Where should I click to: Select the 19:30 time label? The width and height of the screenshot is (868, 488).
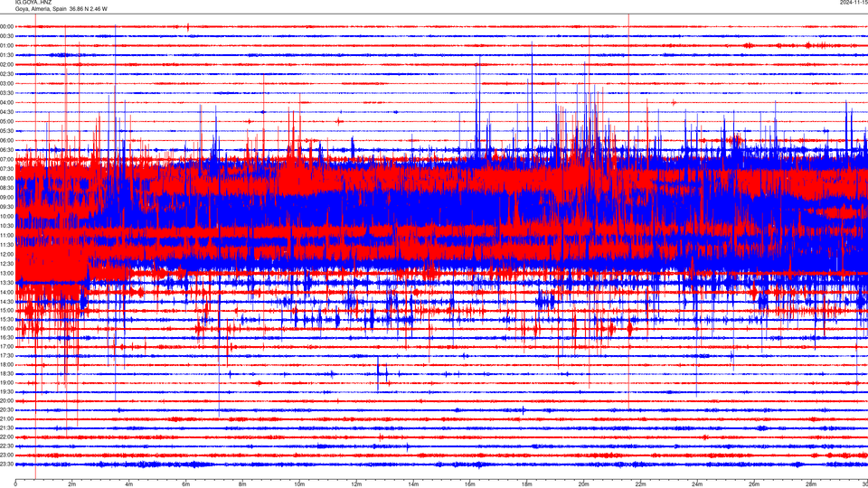(x=6, y=391)
